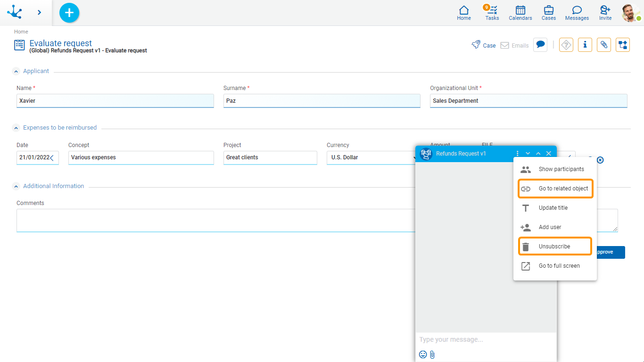The image size is (644, 362).
Task: Click the Home breadcrumb link
Action: pyautogui.click(x=21, y=32)
